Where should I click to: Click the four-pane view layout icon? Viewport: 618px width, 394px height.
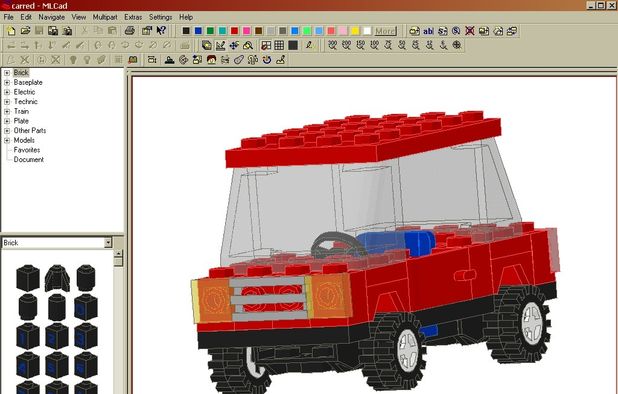tap(266, 45)
